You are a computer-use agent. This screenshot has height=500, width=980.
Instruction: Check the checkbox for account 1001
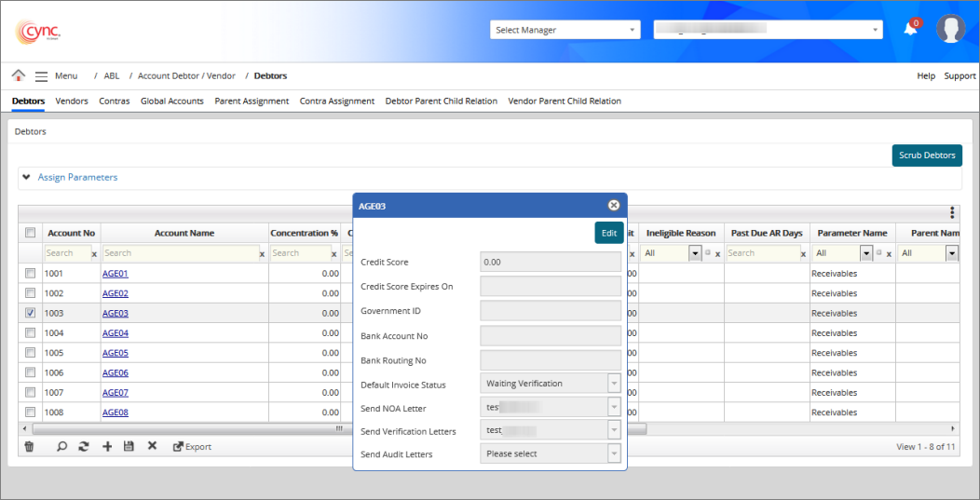[30, 274]
